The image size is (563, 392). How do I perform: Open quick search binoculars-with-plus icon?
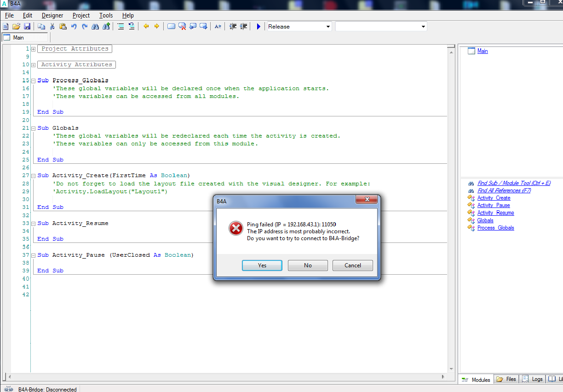tap(106, 27)
